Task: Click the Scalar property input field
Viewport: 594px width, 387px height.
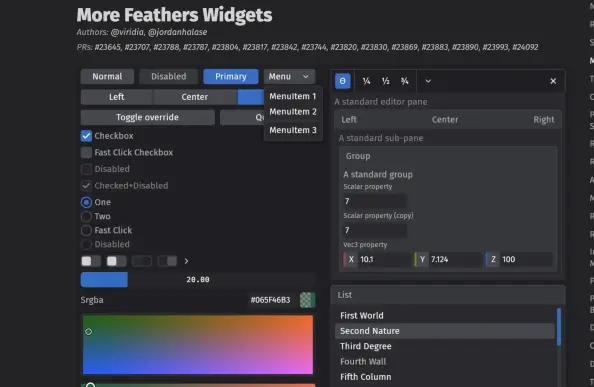Action: click(x=375, y=201)
